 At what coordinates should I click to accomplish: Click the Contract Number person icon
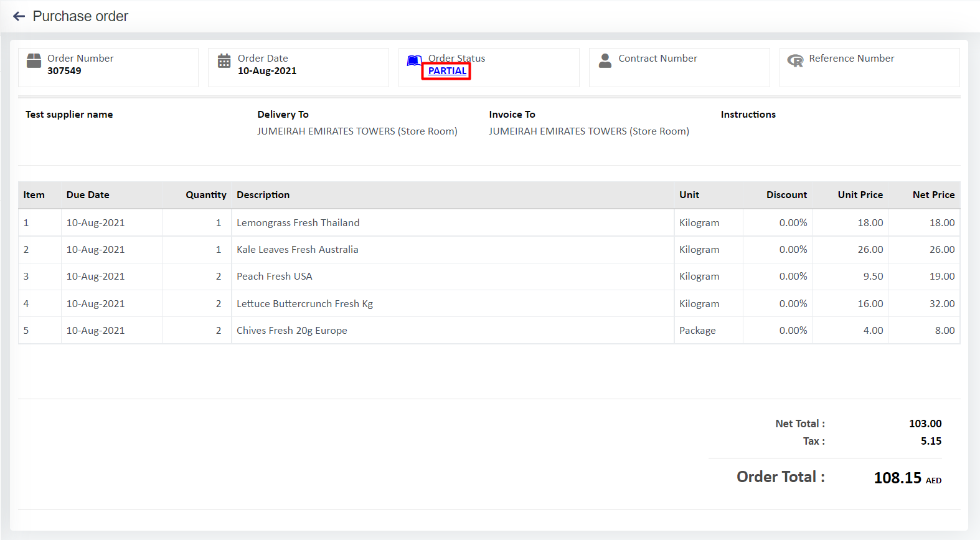[605, 60]
